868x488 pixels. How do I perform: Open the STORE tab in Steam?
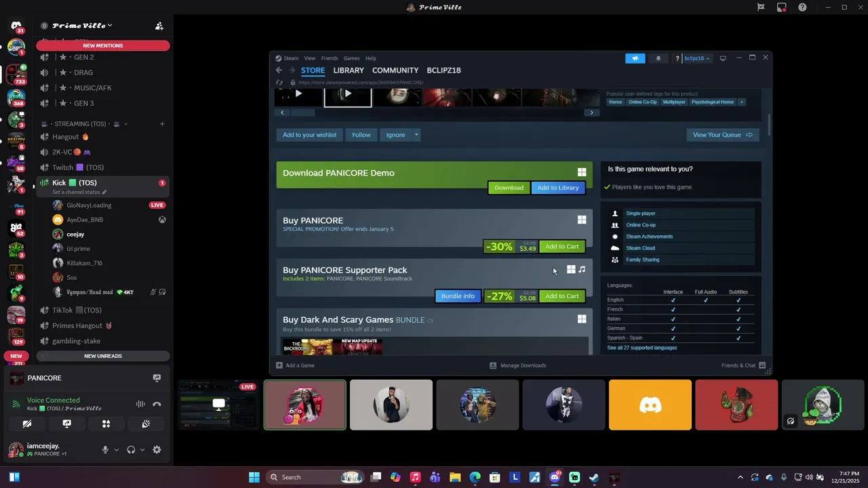(313, 70)
